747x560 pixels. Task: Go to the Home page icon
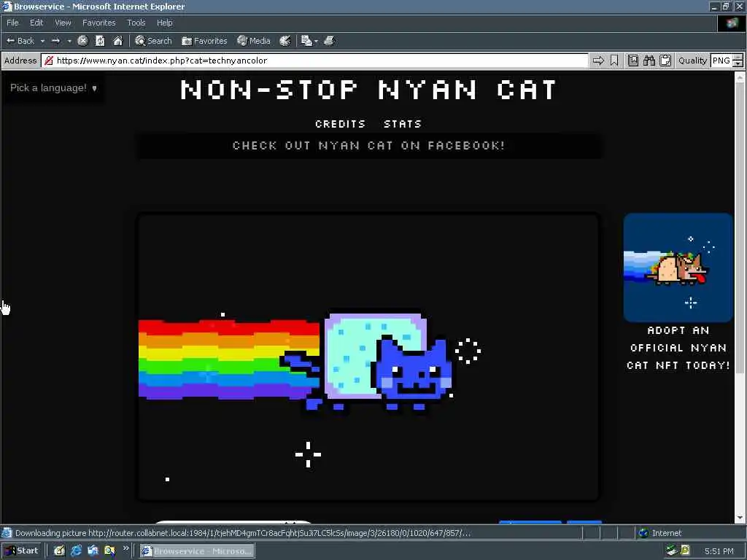pos(117,41)
